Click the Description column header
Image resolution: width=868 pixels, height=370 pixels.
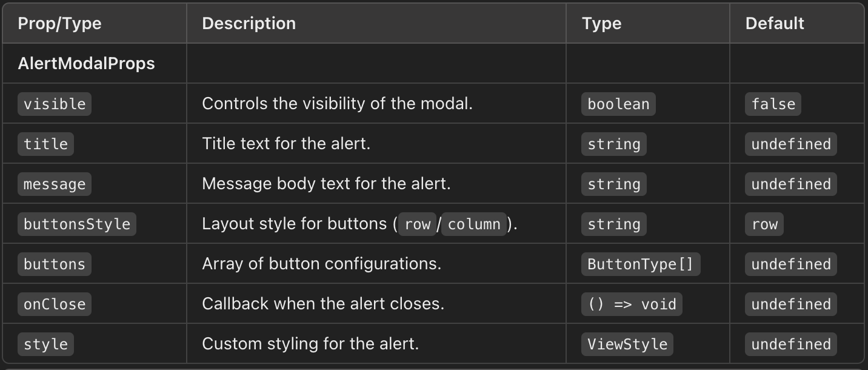[249, 23]
